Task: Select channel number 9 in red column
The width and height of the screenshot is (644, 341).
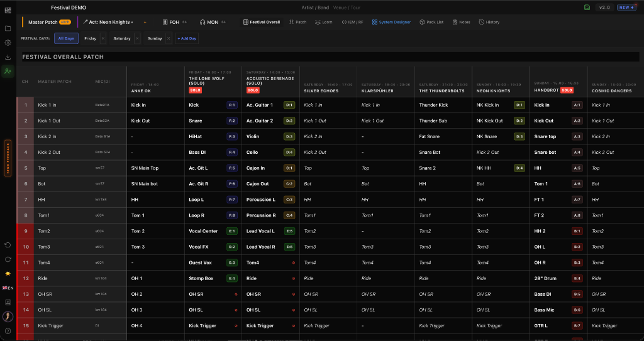Action: click(x=26, y=231)
